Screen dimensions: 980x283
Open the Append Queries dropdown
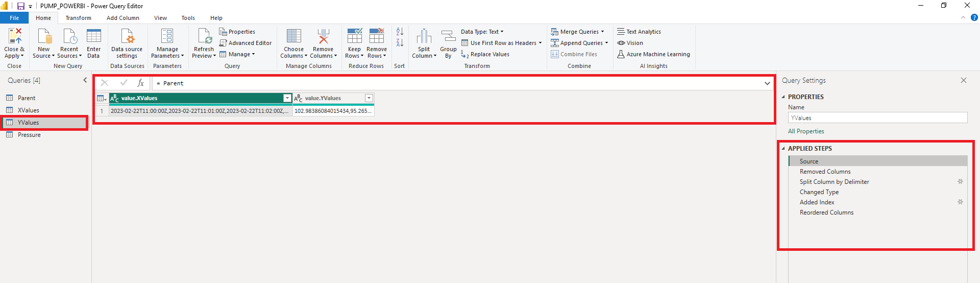579,43
